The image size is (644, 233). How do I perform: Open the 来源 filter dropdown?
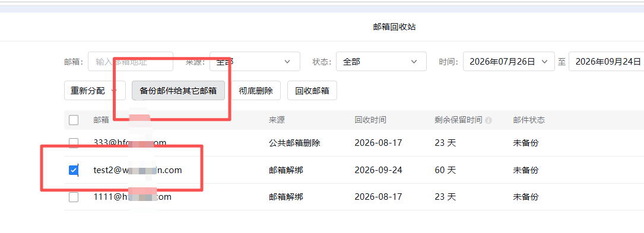[x=255, y=62]
